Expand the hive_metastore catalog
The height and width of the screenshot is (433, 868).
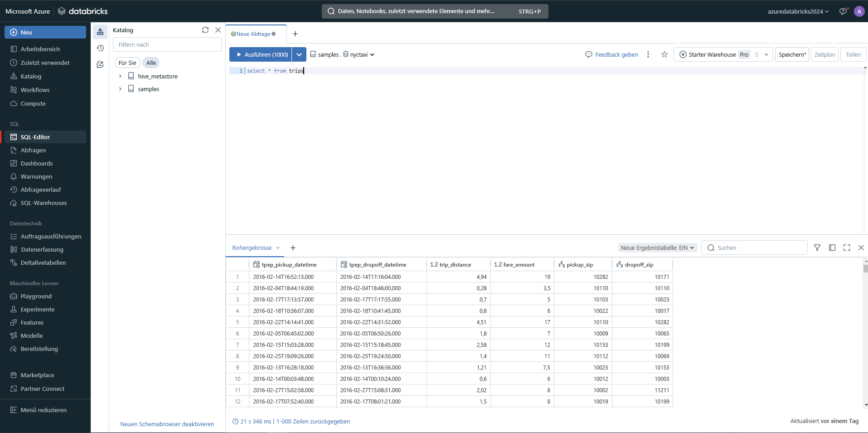point(120,76)
